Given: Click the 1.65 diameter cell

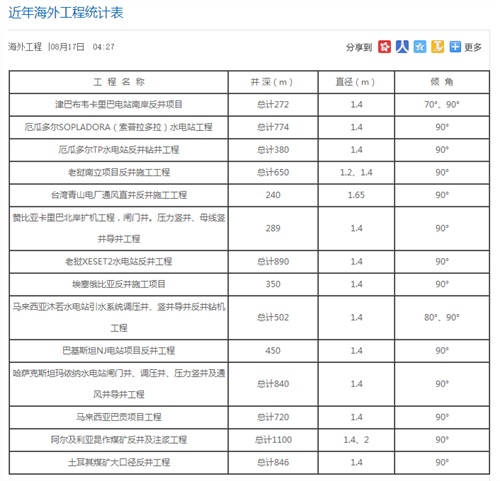Looking at the screenshot, I should tap(356, 195).
